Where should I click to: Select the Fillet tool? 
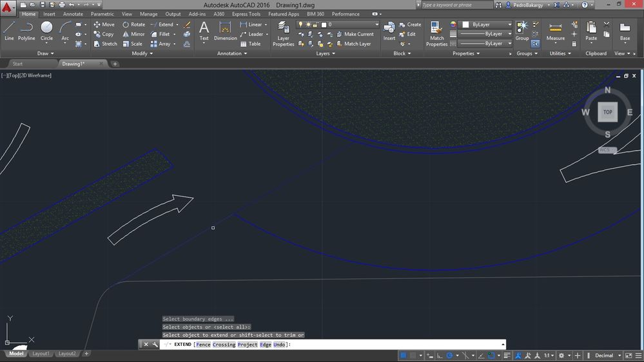(160, 34)
